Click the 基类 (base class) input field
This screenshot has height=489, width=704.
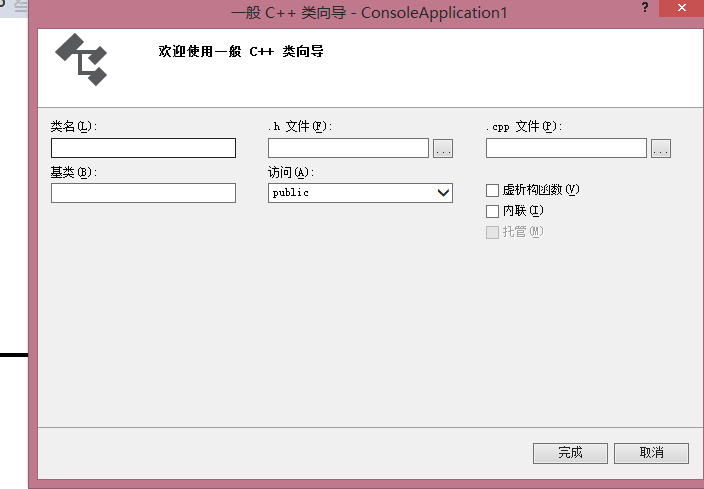click(x=143, y=193)
